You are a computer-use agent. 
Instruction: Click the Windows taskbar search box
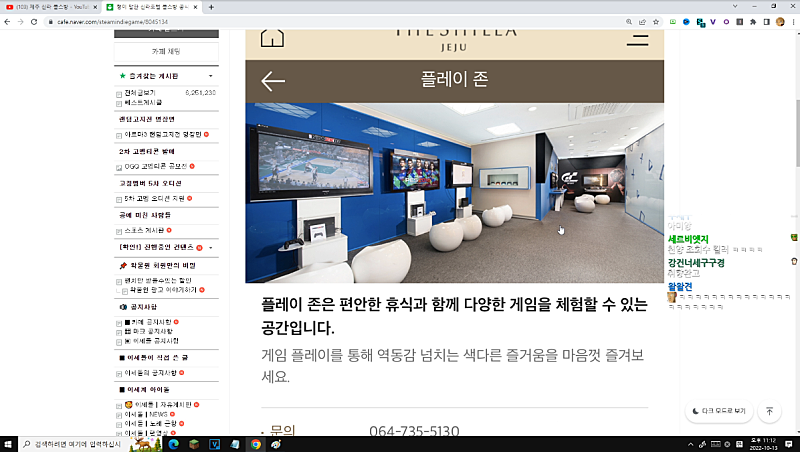(73, 444)
